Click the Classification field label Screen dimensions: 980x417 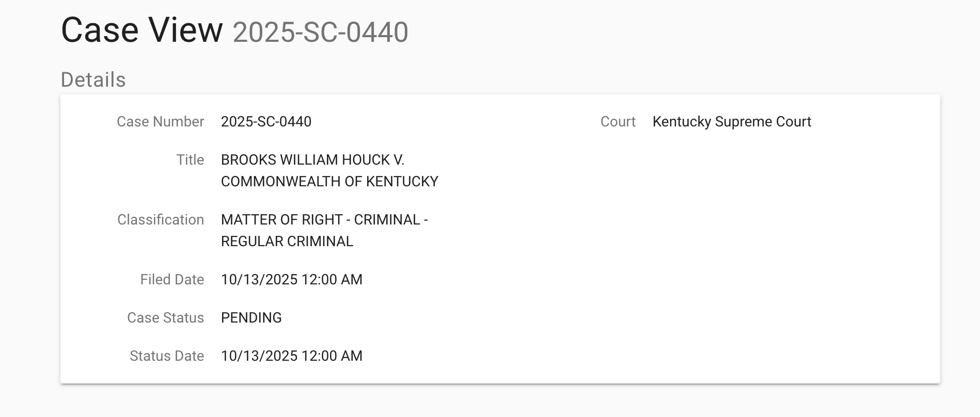(x=160, y=220)
